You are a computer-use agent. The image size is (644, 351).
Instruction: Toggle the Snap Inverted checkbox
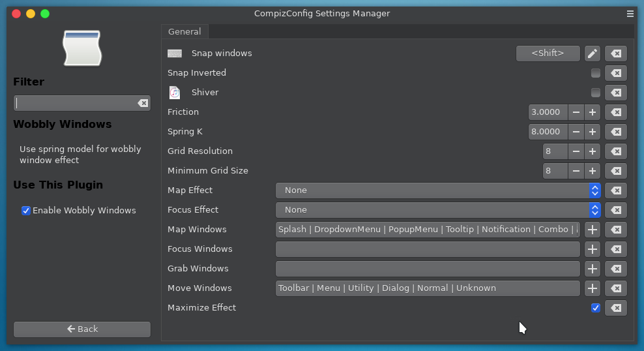[x=596, y=73]
